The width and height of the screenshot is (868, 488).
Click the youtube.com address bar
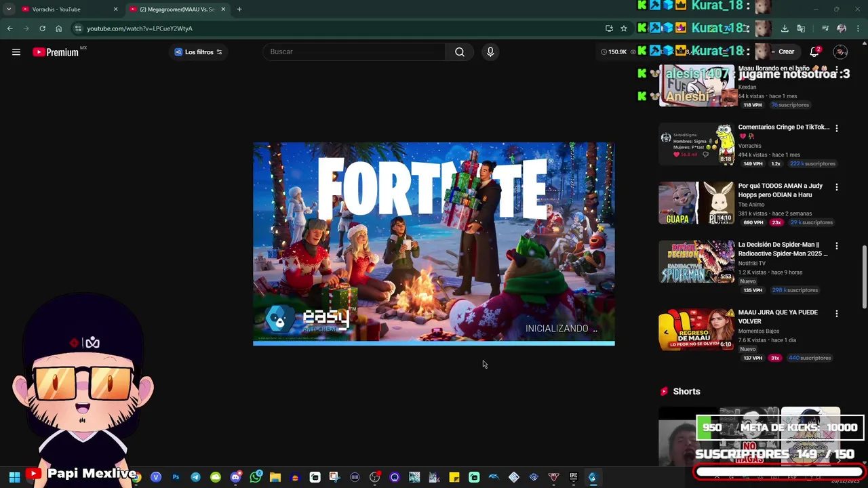coord(339,28)
